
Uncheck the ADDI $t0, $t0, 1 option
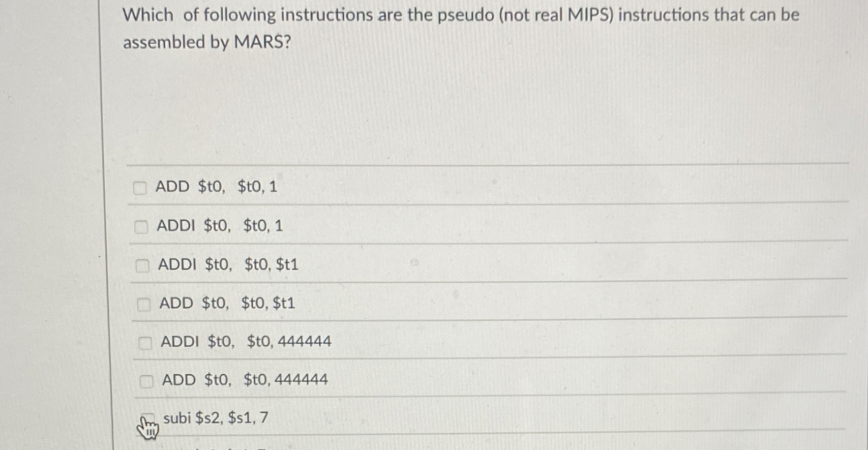tap(141, 227)
